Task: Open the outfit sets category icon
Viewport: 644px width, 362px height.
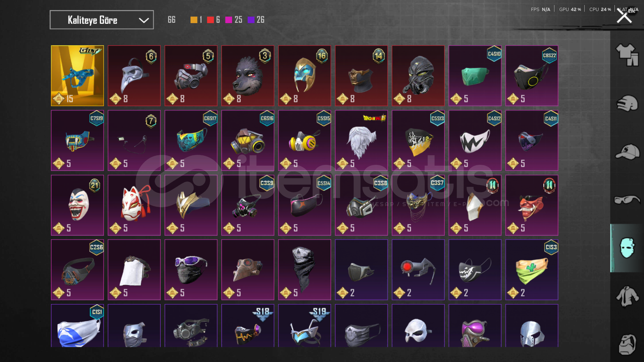Action: point(627,55)
